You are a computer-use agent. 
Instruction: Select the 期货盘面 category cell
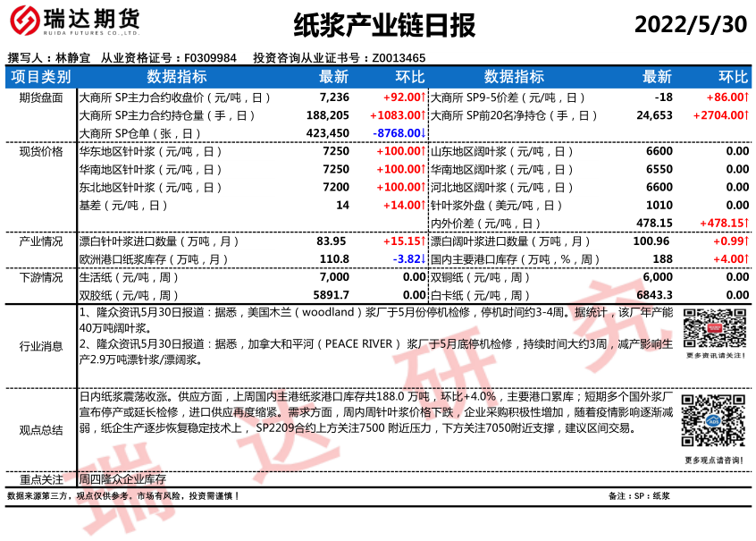coord(40,97)
